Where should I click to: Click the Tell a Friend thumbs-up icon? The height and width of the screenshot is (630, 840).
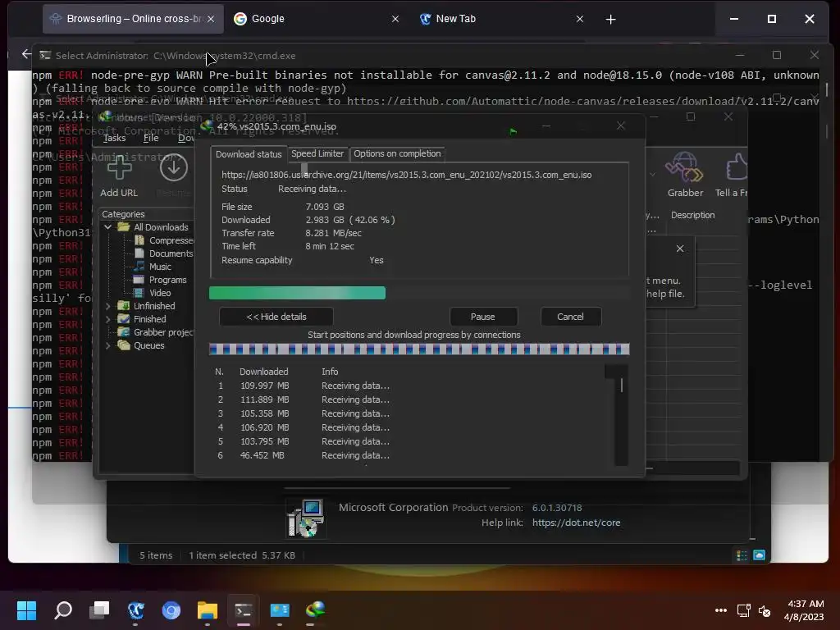(x=737, y=167)
